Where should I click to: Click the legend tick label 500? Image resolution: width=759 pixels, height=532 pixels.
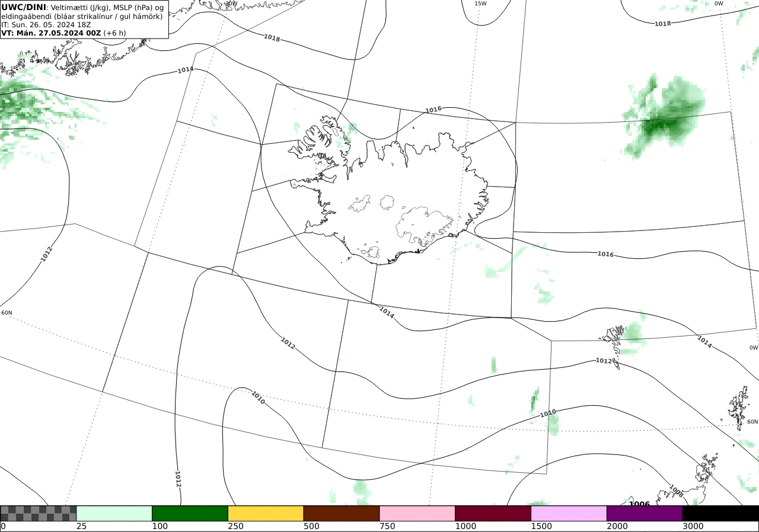(x=312, y=526)
